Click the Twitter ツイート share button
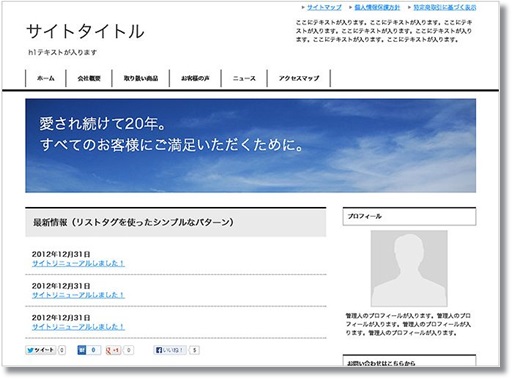Screen dimensions: 512x379 41,350
